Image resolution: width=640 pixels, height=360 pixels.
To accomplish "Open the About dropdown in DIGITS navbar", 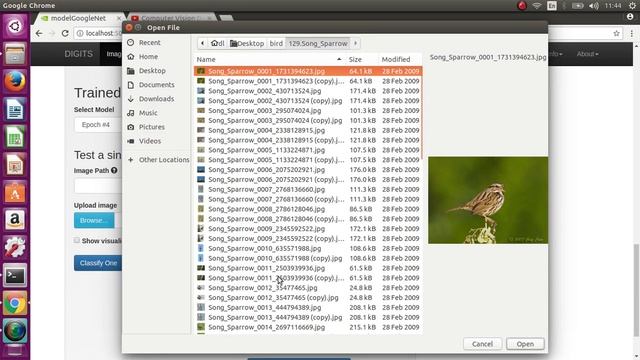I will 587,54.
